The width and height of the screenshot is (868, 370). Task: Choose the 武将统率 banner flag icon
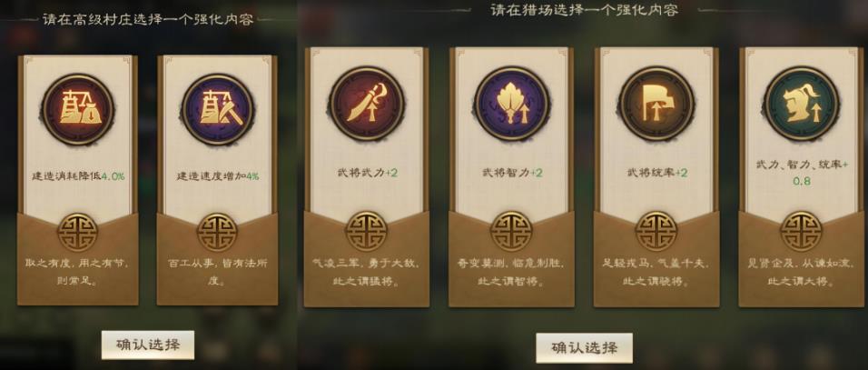(656, 104)
